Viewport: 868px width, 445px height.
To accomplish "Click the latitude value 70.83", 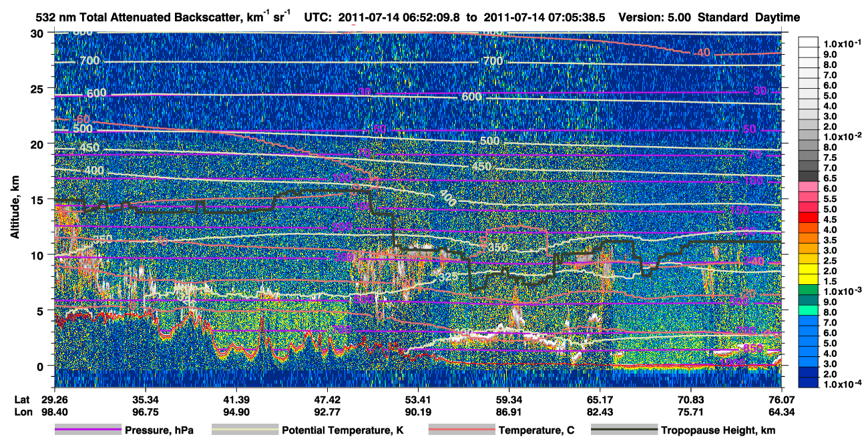I will [x=690, y=399].
